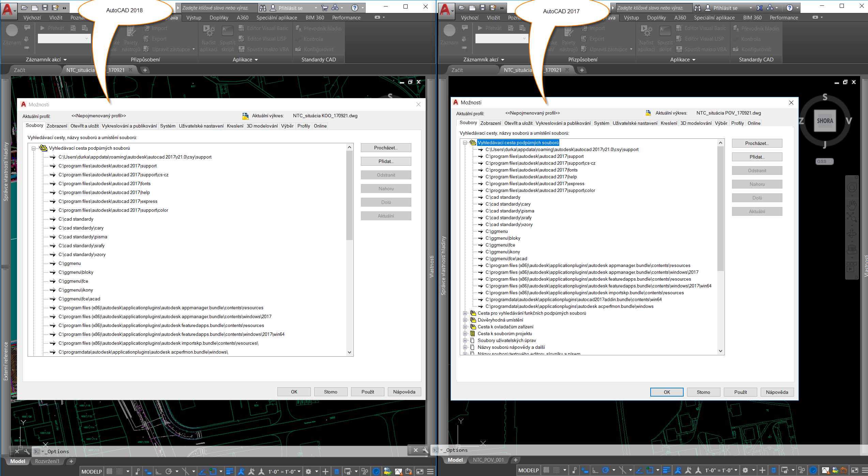This screenshot has height=476, width=868.
Task: Click the SHORA face of the ViewCube
Action: [825, 121]
